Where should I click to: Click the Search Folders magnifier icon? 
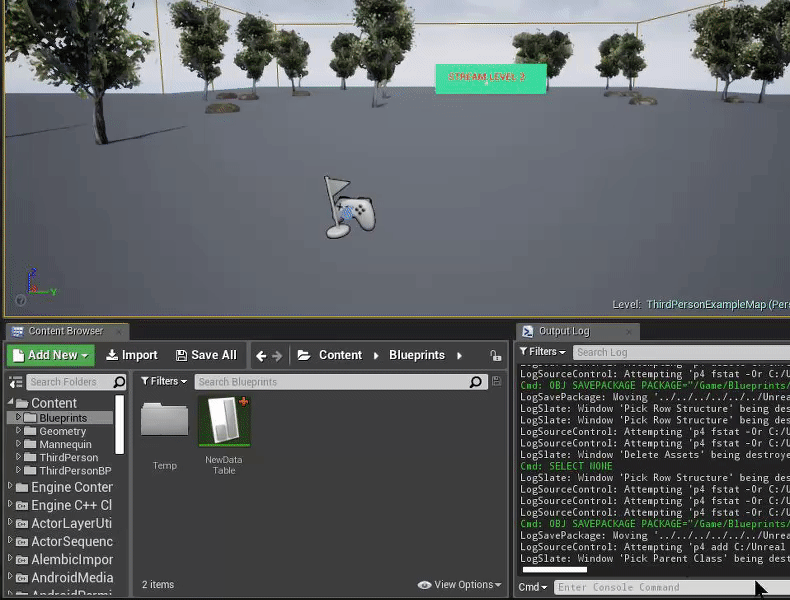(x=119, y=382)
